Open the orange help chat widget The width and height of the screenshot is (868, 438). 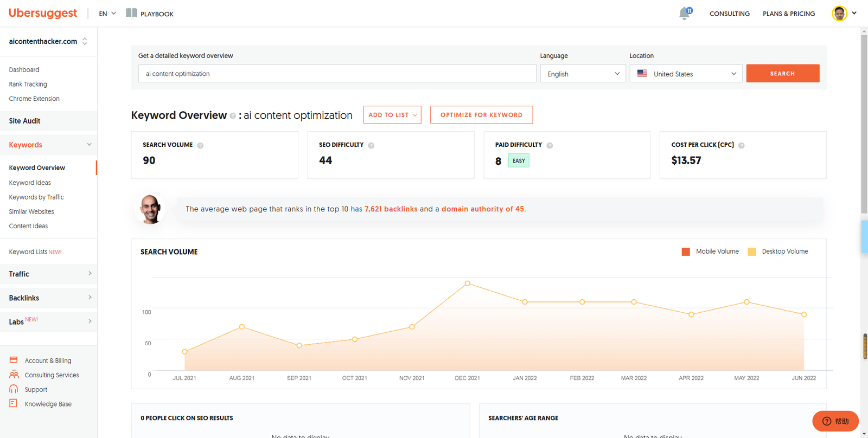[x=835, y=421]
